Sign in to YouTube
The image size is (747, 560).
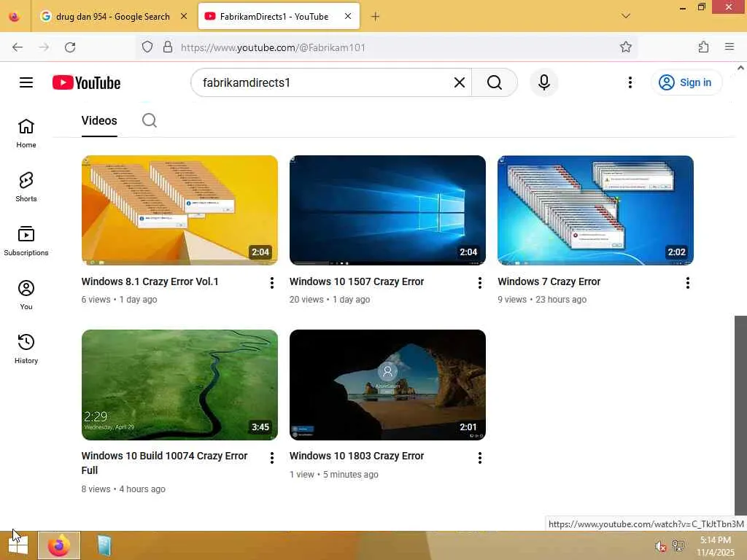point(686,82)
